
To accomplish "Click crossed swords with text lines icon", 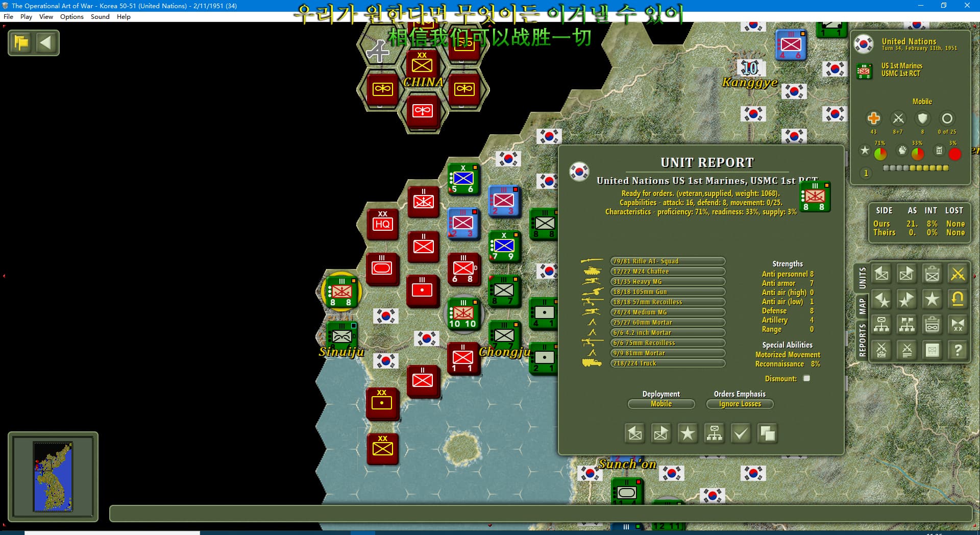I will 907,350.
